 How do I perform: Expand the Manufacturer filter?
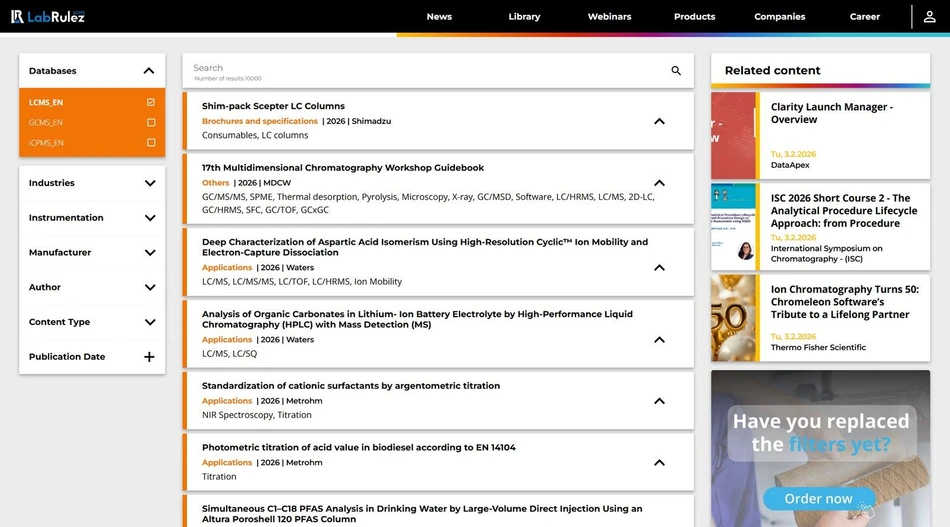[x=149, y=253]
